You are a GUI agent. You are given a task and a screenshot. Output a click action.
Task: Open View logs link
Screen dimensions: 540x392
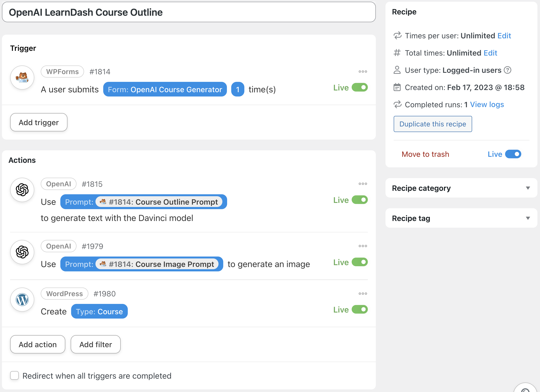tap(487, 104)
